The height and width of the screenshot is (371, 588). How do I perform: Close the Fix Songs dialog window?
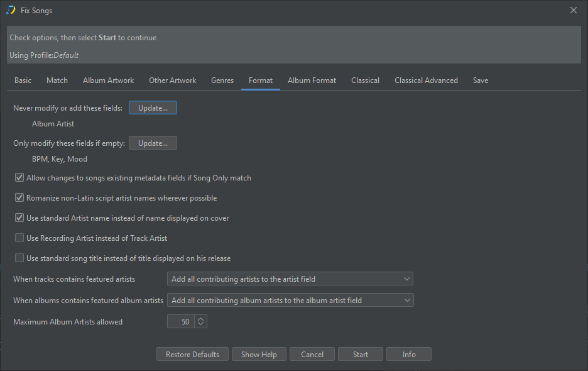tap(573, 10)
